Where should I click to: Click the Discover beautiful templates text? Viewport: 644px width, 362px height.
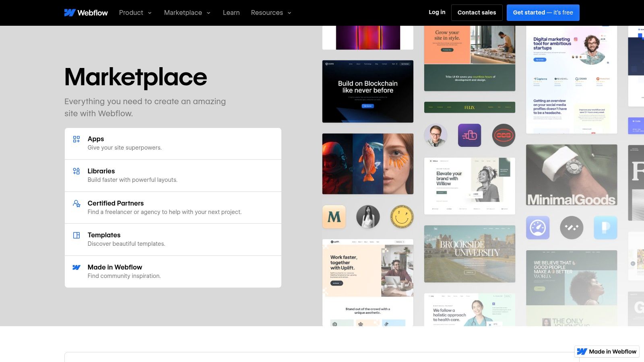(126, 244)
